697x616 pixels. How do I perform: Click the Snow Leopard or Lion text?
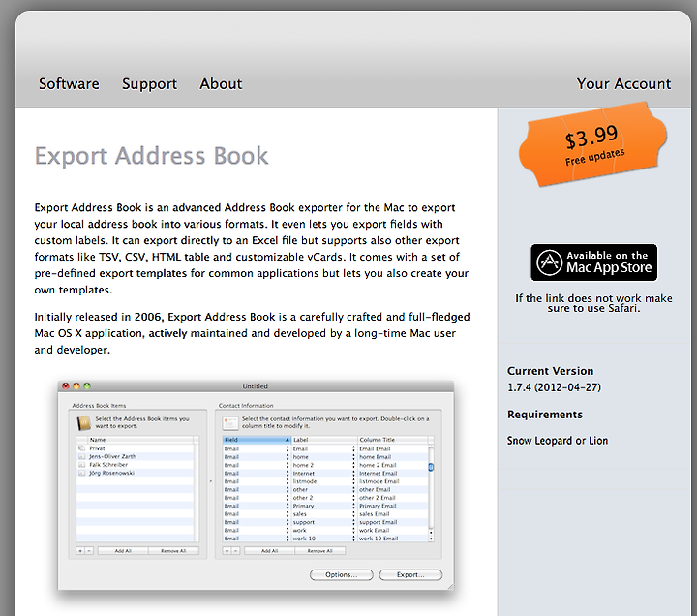558,441
